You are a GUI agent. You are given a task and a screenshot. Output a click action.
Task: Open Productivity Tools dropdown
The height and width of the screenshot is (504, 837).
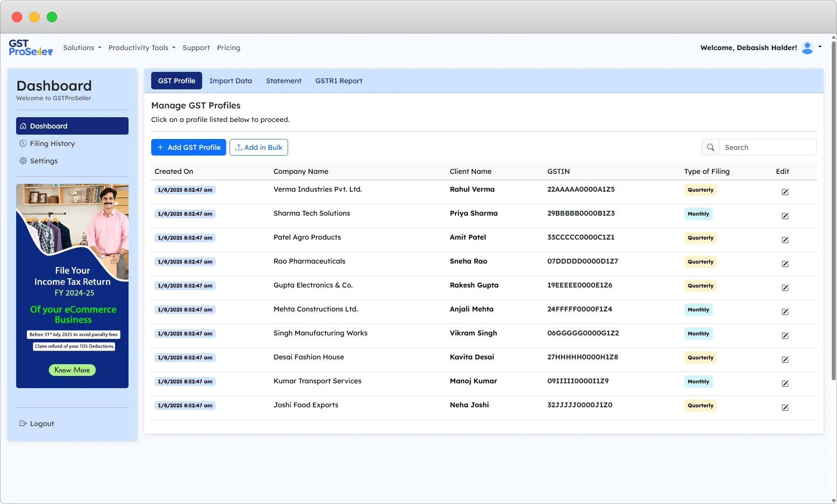142,47
